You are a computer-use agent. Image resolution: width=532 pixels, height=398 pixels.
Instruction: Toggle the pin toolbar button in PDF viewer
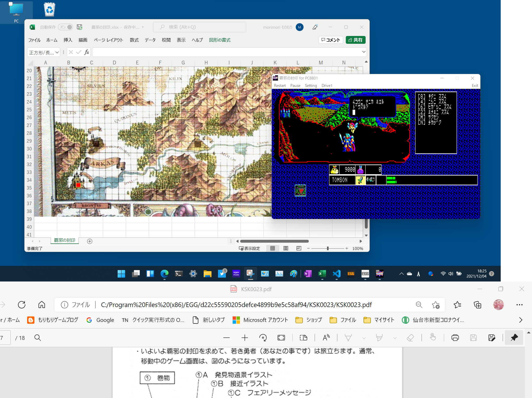[514, 338]
